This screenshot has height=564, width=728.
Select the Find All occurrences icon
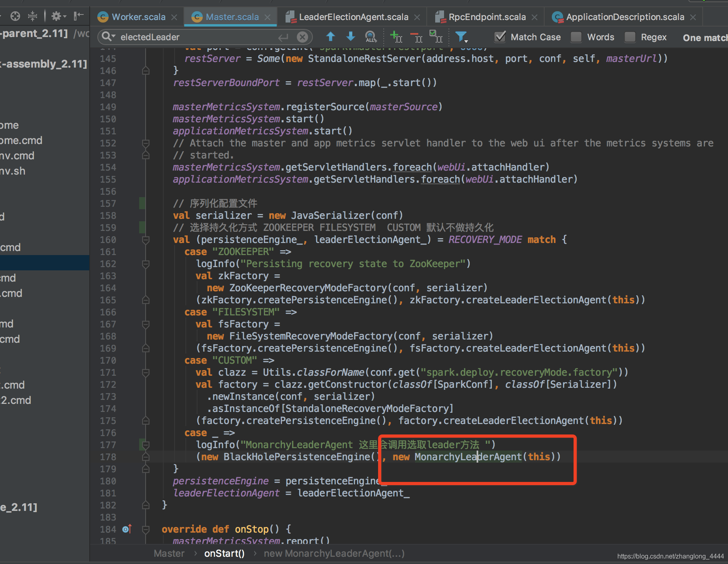pos(370,37)
